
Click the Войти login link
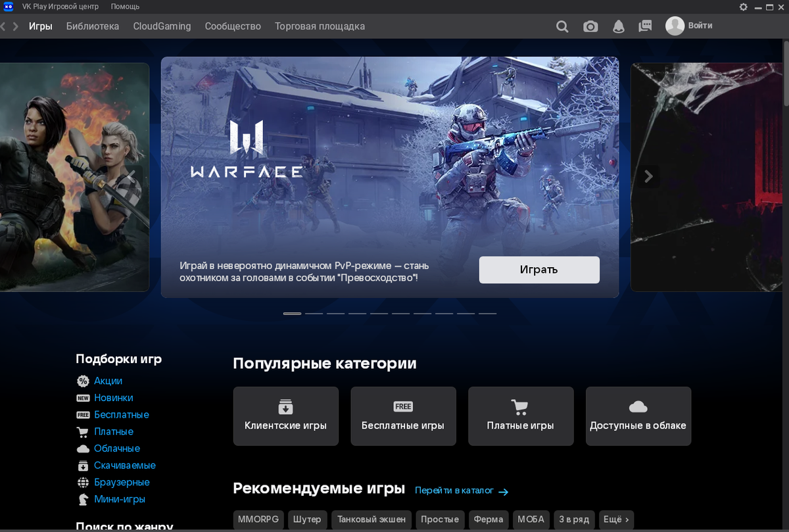(x=700, y=26)
